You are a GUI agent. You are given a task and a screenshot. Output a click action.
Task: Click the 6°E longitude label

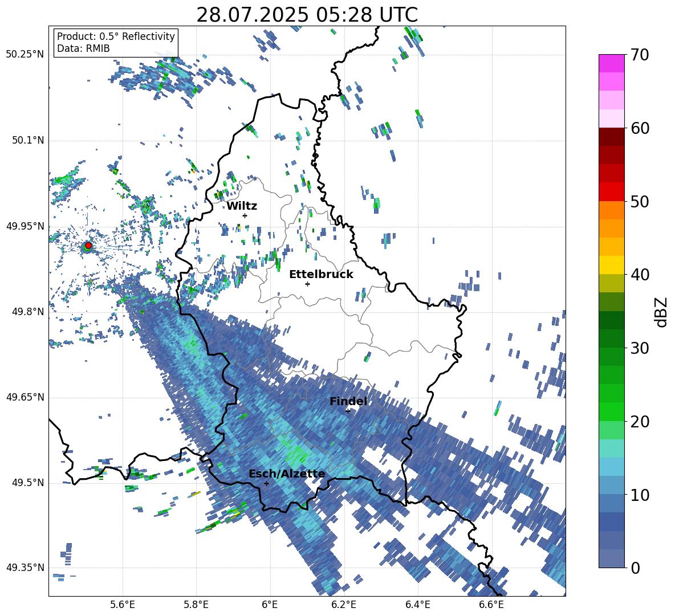(270, 605)
